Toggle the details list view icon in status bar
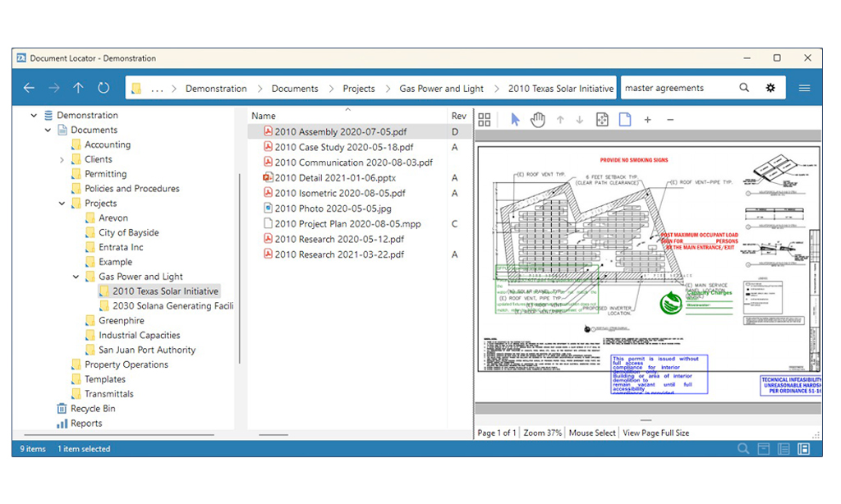This screenshot has width=841, height=504. click(784, 449)
